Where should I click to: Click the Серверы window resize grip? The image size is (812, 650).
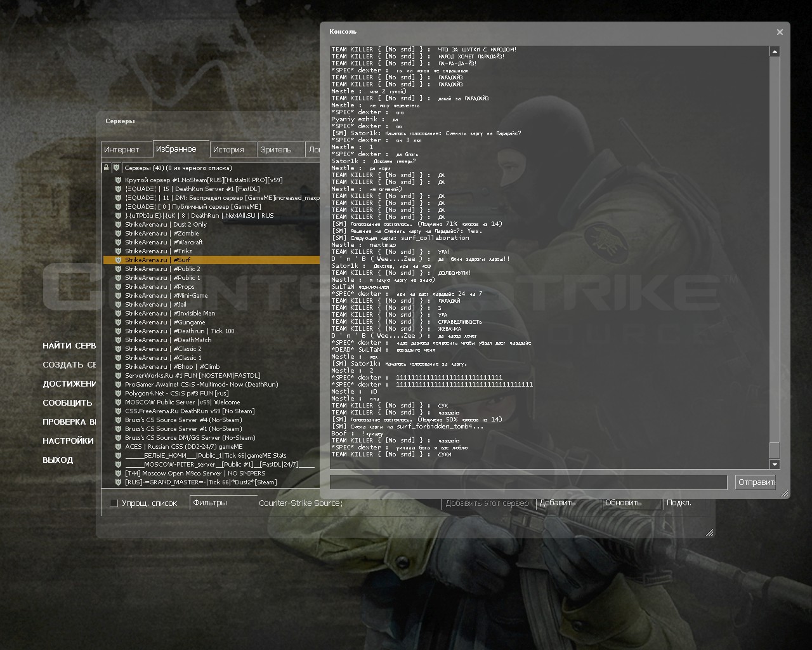point(710,533)
